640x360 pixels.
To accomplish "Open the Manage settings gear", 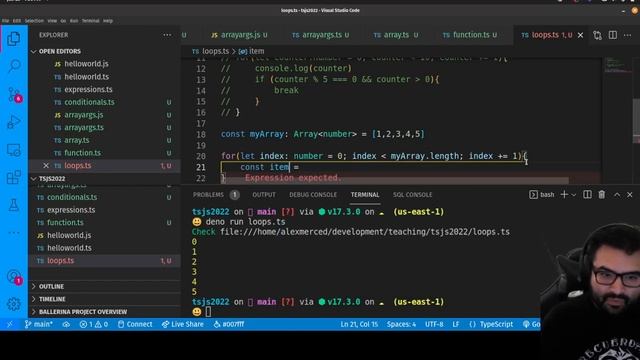I will tap(14, 304).
